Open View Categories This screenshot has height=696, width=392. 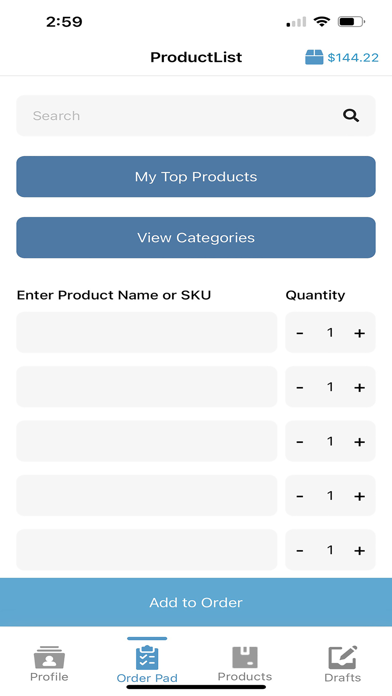196,237
